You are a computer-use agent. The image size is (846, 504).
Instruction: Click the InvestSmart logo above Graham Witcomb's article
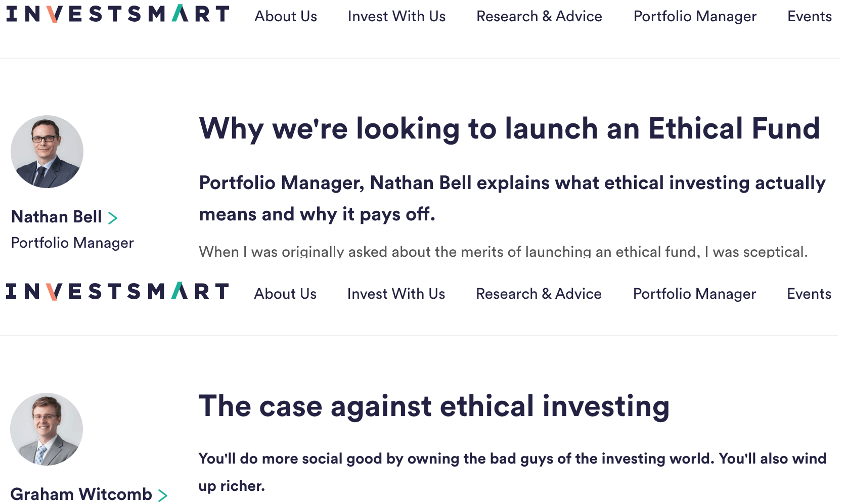click(117, 292)
